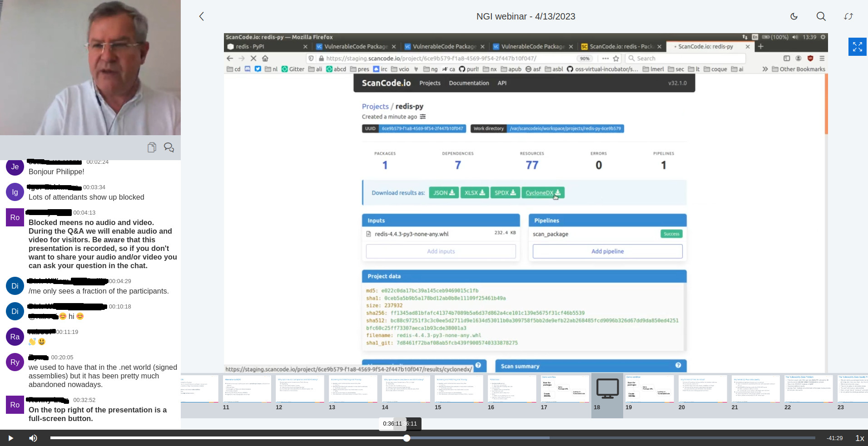Open the API menu item
This screenshot has height=446, width=868.
[x=502, y=83]
